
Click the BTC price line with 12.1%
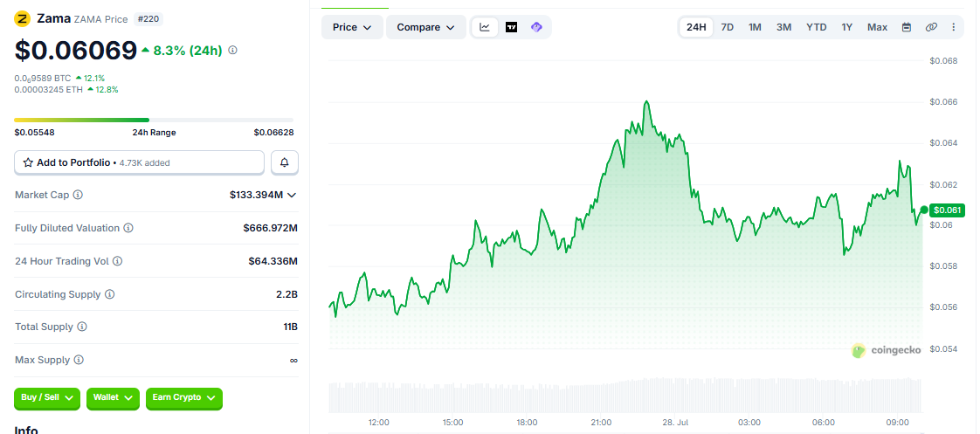[59, 78]
